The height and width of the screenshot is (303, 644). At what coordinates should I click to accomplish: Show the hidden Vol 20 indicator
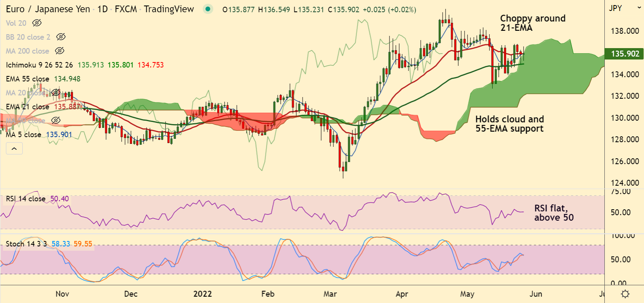[x=38, y=23]
